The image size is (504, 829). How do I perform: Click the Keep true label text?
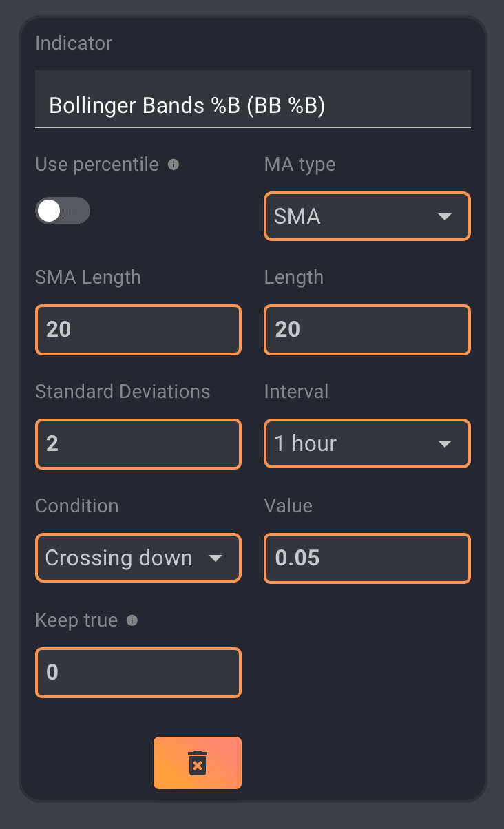pos(76,620)
